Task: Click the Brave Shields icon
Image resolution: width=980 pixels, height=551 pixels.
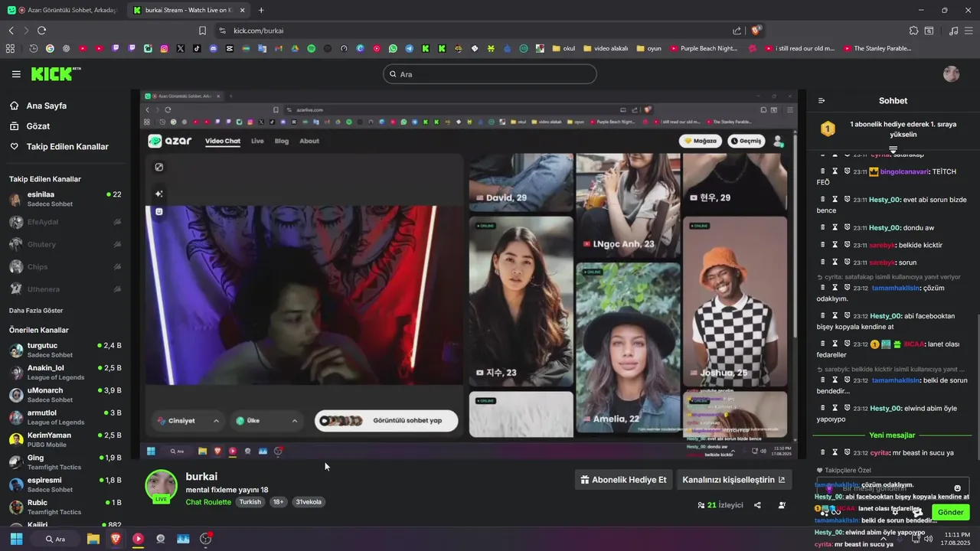Action: point(756,31)
